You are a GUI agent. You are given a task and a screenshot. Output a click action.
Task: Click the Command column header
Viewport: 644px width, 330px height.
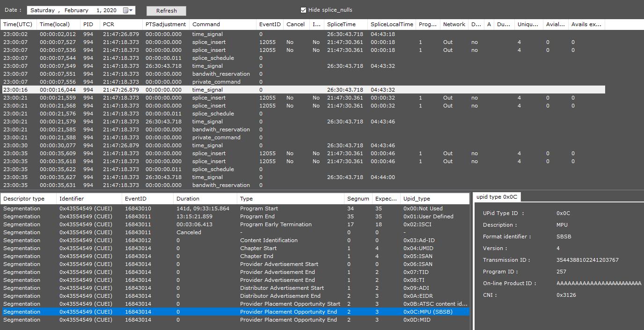point(223,24)
